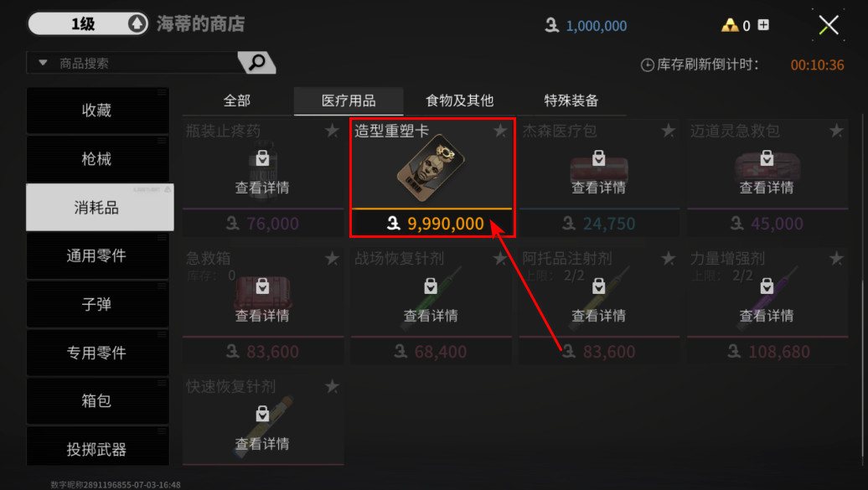Click the search magnifier icon
This screenshot has width=868, height=490.
click(x=257, y=62)
